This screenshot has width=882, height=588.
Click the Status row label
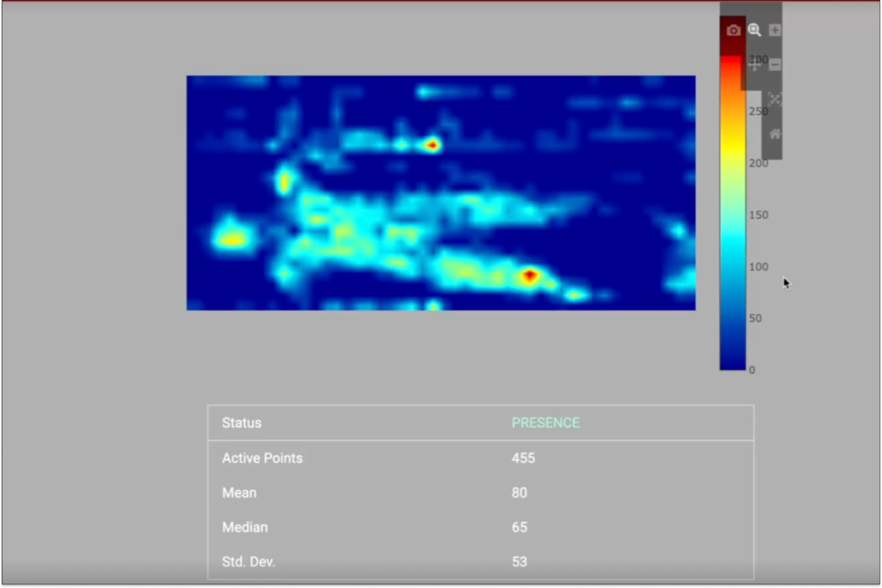point(242,423)
